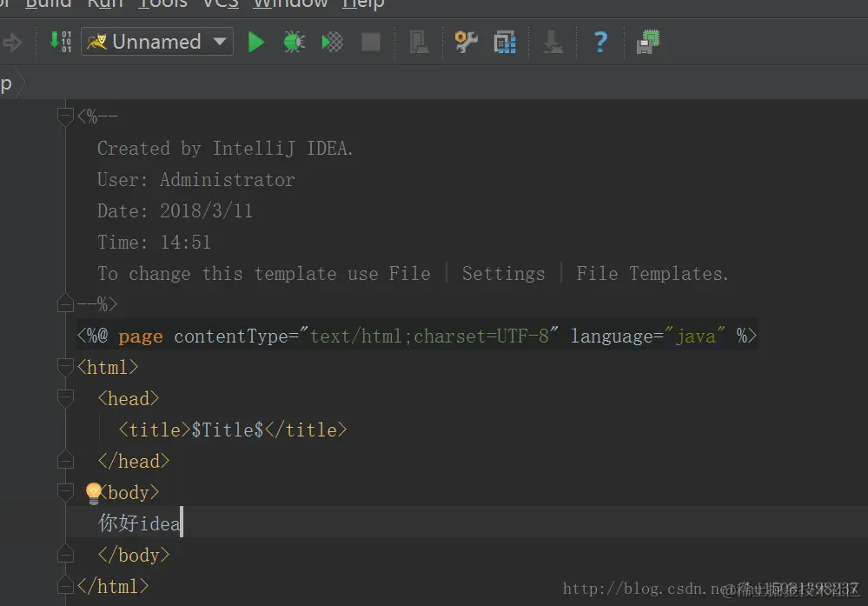Image resolution: width=868 pixels, height=606 pixels.
Task: Click fold marker at </head> line
Action: pyautogui.click(x=65, y=461)
